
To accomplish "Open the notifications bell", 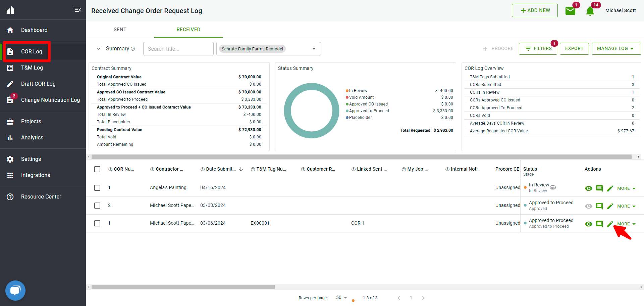I will tap(590, 11).
